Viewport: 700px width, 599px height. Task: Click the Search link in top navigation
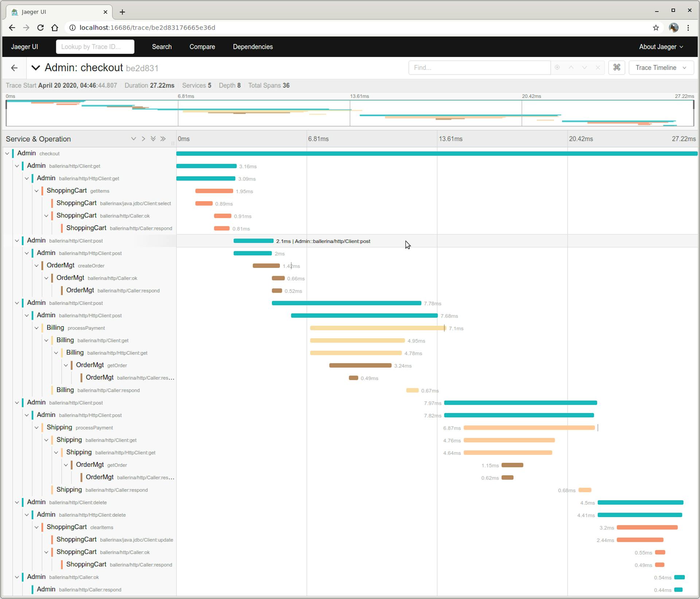pos(162,47)
